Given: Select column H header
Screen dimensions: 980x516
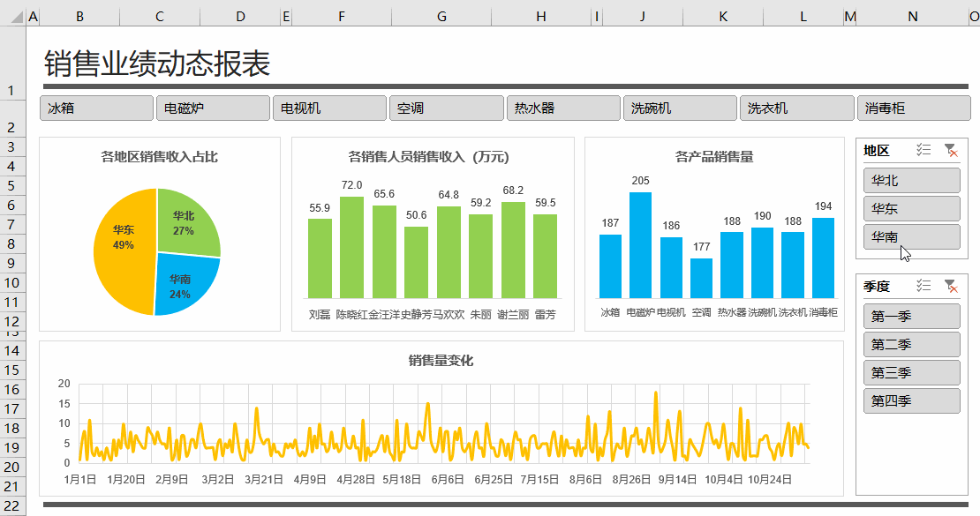Looking at the screenshot, I should pos(540,17).
